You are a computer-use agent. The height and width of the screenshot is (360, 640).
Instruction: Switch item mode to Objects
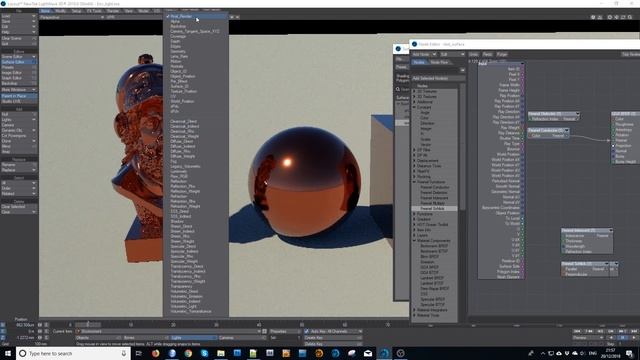(x=98, y=338)
